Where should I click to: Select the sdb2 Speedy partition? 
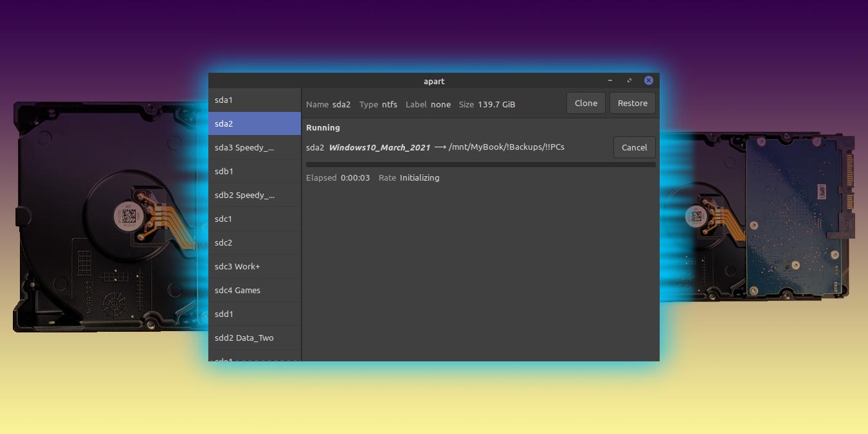point(254,195)
